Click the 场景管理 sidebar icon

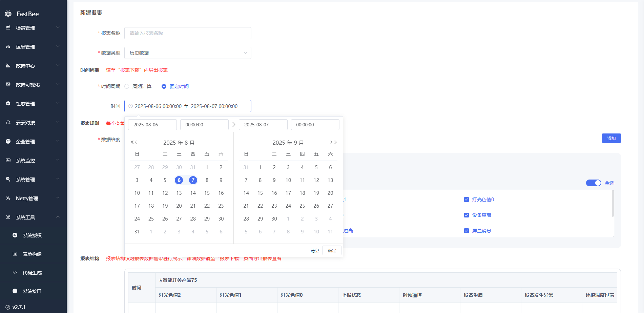point(8,28)
